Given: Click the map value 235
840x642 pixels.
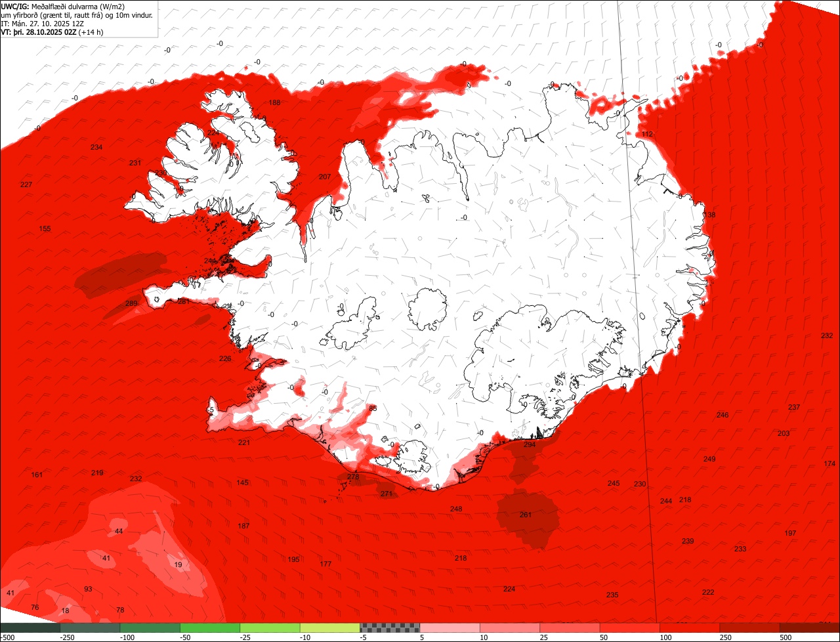Looking at the screenshot, I should click(612, 595).
